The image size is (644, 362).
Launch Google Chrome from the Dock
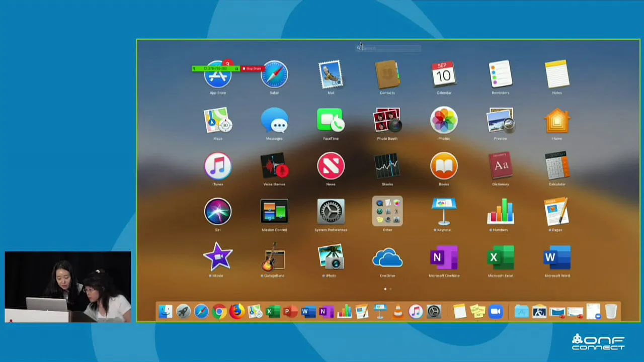(219, 312)
